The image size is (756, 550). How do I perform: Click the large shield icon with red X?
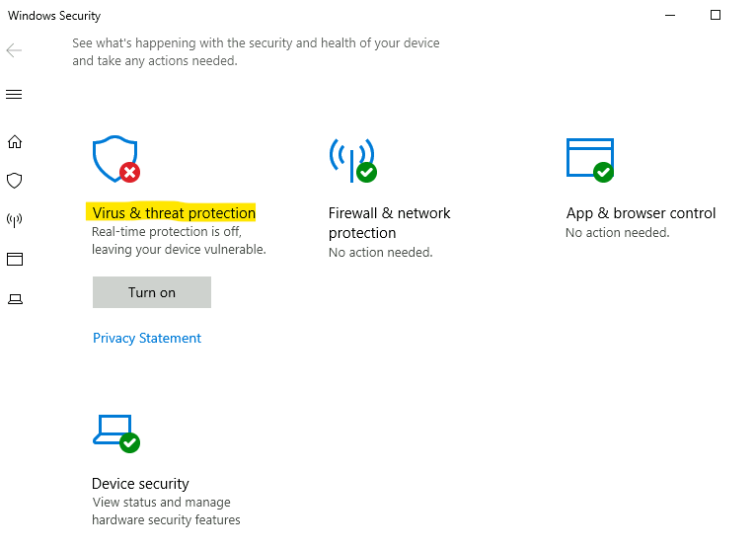click(x=114, y=159)
